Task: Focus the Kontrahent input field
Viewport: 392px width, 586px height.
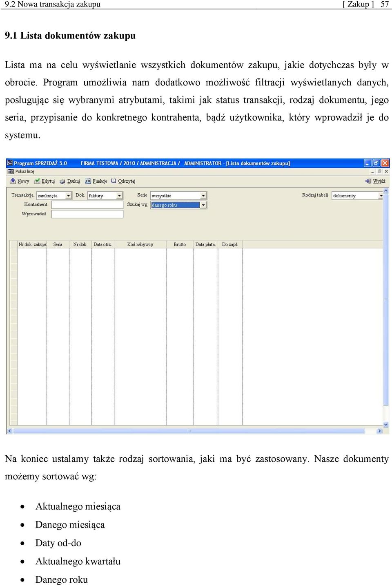Action: point(87,205)
